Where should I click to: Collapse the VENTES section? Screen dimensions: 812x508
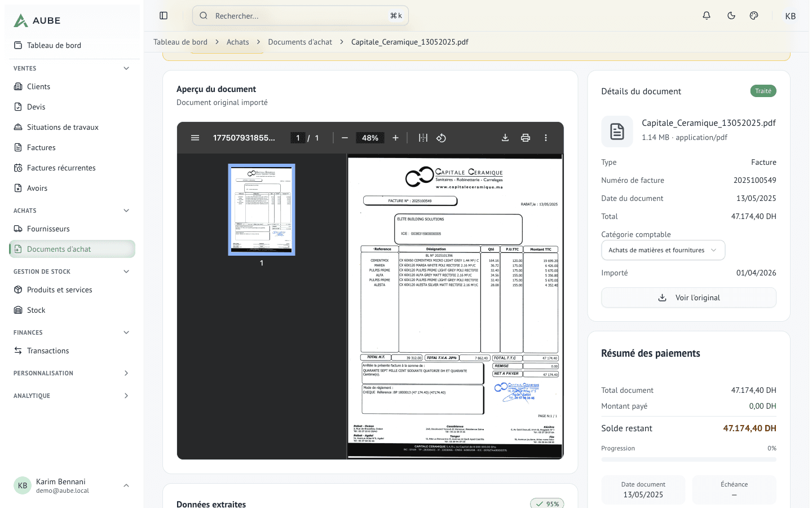[126, 68]
